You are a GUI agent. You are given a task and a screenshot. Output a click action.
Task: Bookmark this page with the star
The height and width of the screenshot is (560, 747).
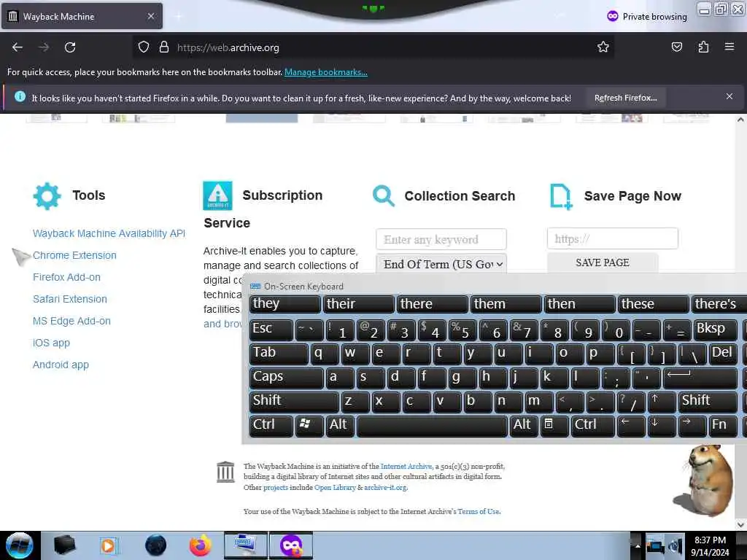(603, 47)
